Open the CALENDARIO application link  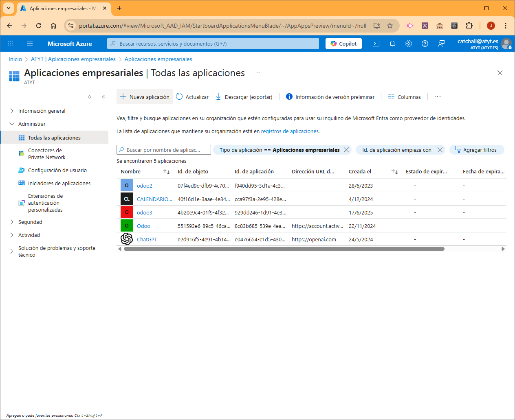[x=154, y=199]
